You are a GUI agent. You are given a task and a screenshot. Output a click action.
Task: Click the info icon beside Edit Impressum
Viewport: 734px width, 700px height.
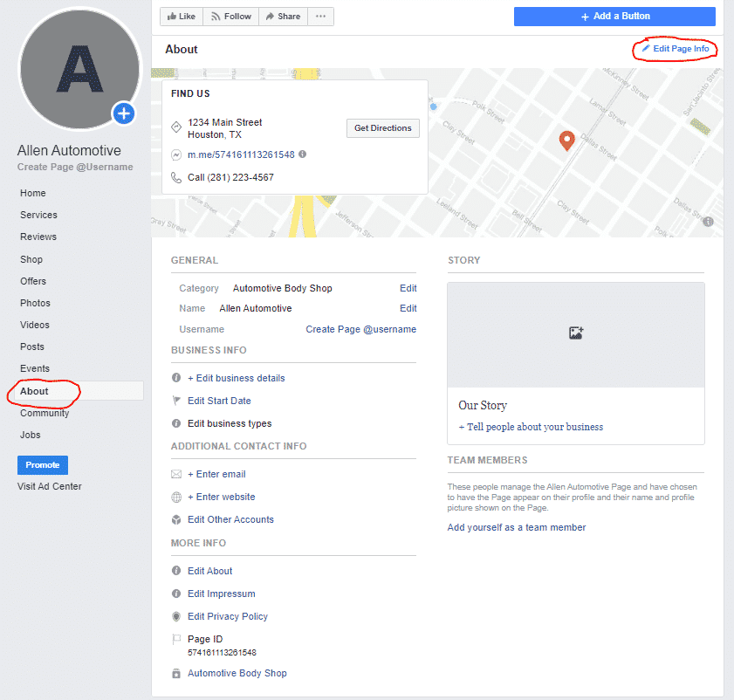(x=176, y=594)
